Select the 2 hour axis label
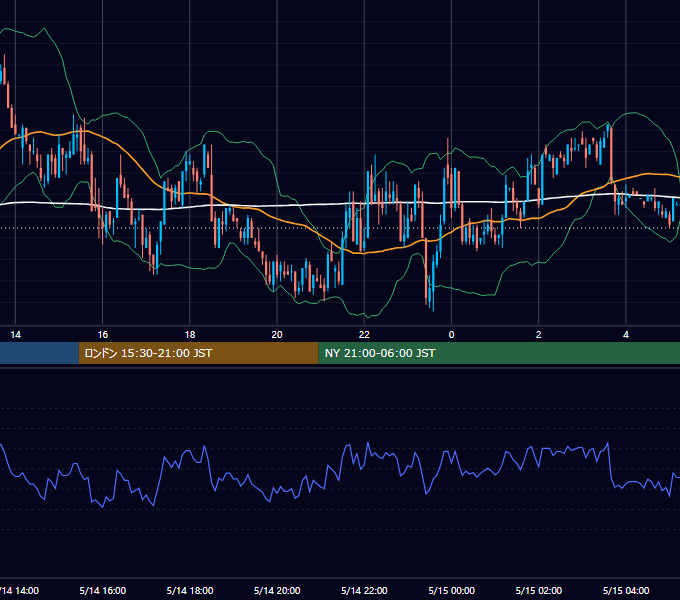The height and width of the screenshot is (600, 680). click(x=539, y=335)
